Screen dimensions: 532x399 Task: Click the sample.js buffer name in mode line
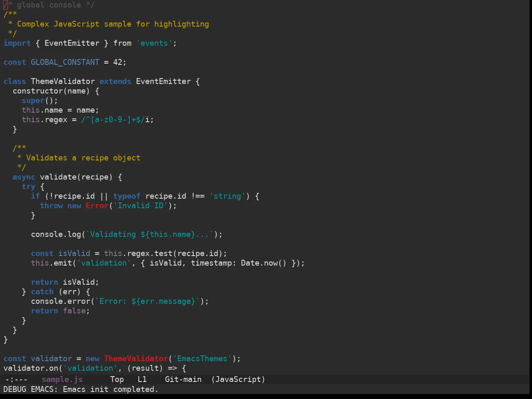[62, 379]
